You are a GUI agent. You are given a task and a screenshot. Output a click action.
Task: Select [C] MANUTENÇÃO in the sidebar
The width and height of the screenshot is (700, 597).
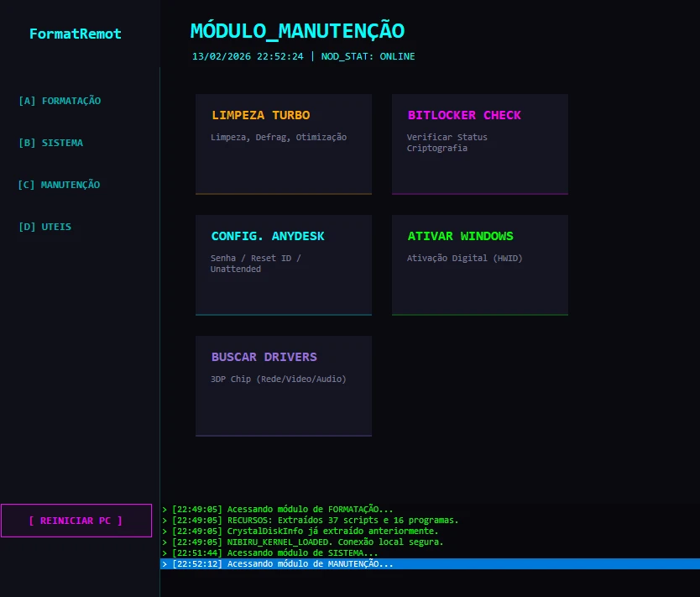pos(59,185)
